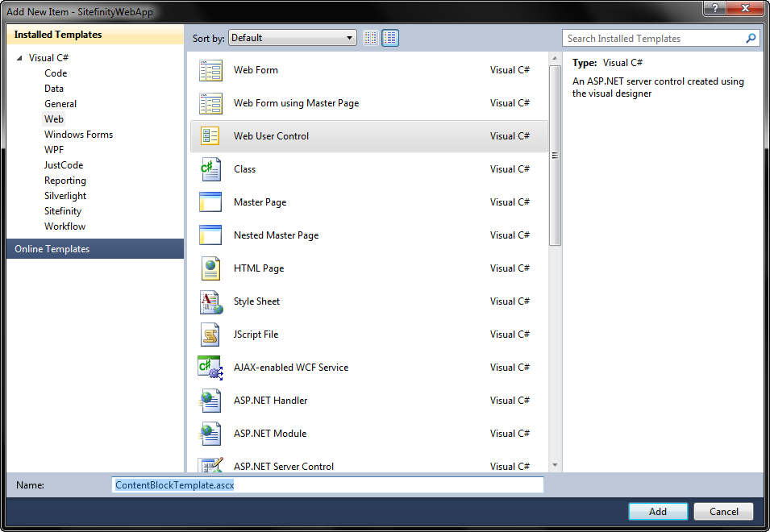Switch to small icons view

[371, 38]
